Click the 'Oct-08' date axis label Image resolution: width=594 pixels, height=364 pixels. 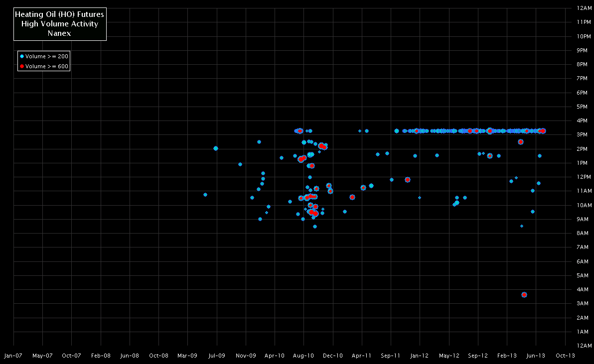159,356
